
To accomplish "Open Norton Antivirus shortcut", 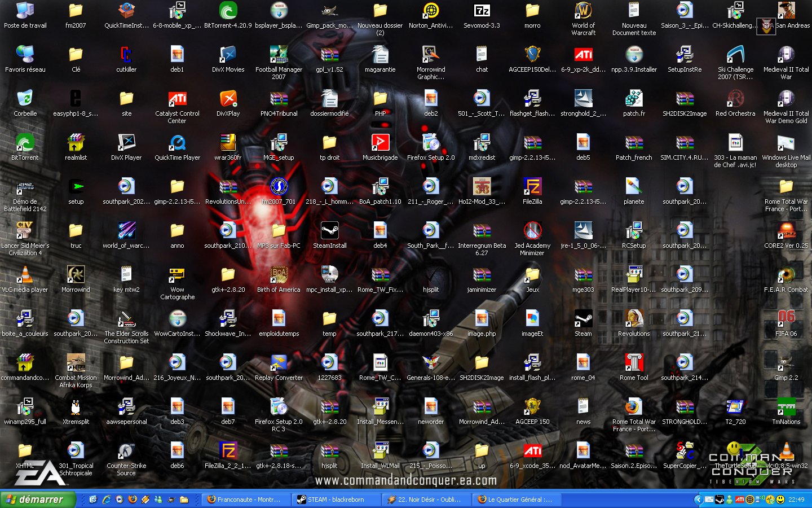I will click(x=431, y=15).
